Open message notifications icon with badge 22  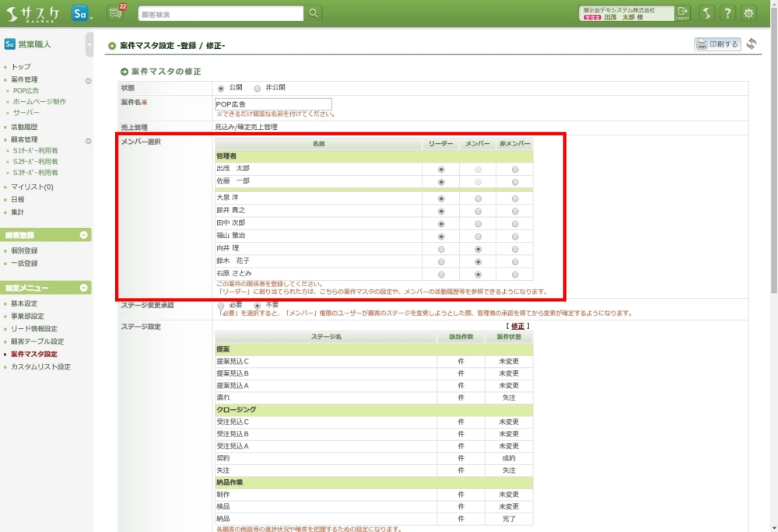click(x=116, y=13)
